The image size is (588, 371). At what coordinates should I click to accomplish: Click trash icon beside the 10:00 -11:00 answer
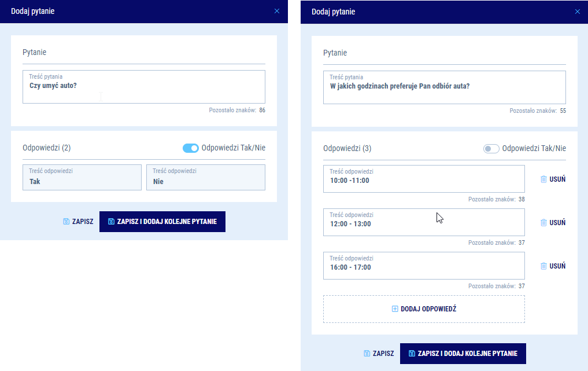coord(543,179)
